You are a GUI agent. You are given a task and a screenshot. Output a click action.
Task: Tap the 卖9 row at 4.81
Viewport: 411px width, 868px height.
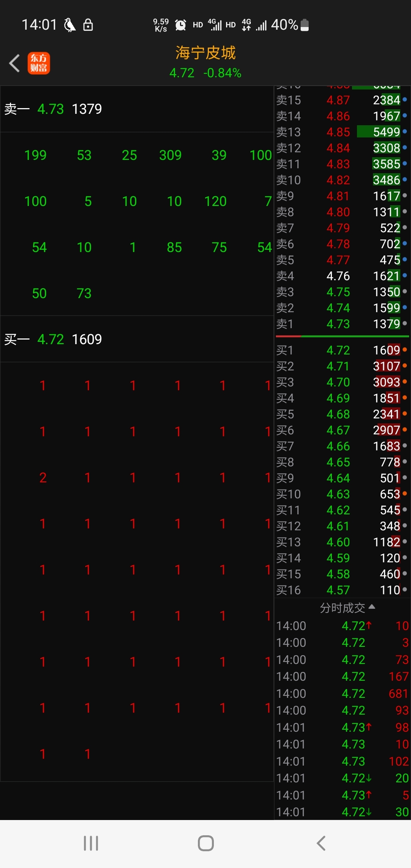click(342, 196)
